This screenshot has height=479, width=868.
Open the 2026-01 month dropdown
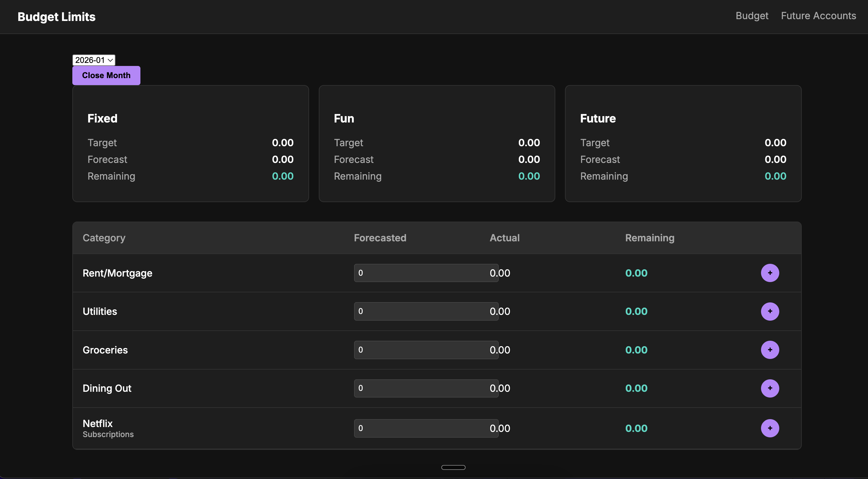94,60
